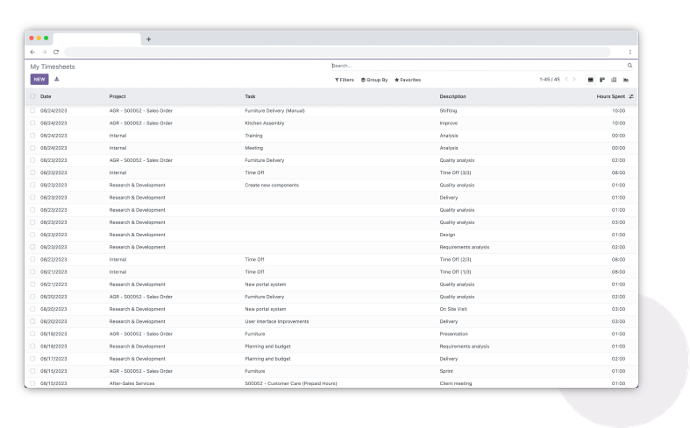Switch to kanban view icon
This screenshot has width=690, height=428.
click(602, 79)
